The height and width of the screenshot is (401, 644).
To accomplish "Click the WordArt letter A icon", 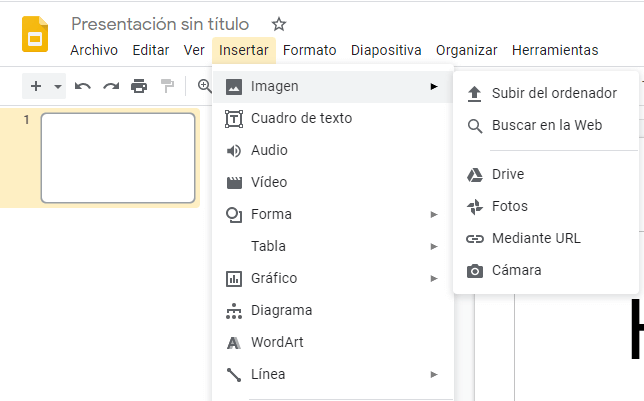I will 234,343.
